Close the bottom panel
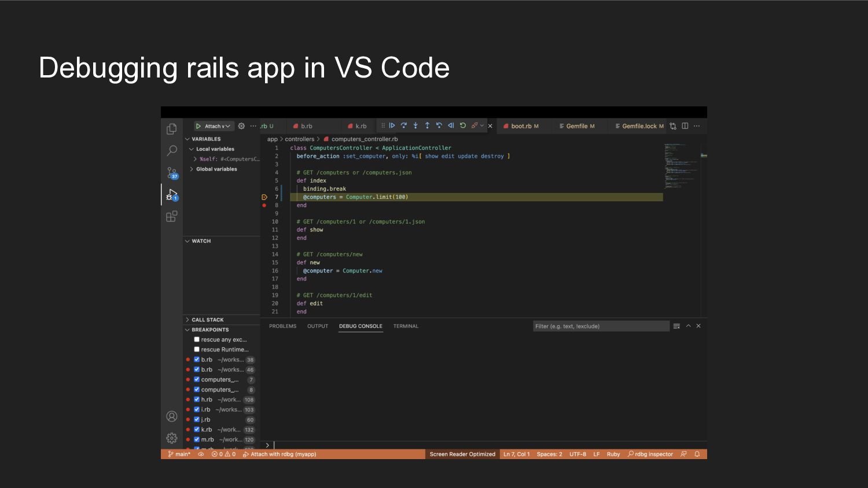 pos(698,326)
